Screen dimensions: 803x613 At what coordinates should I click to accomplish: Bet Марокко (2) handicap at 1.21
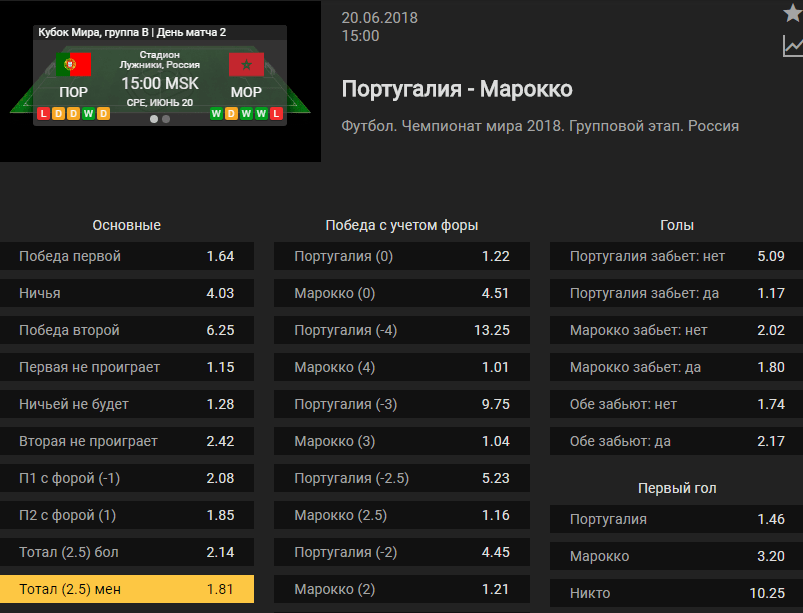click(x=402, y=589)
